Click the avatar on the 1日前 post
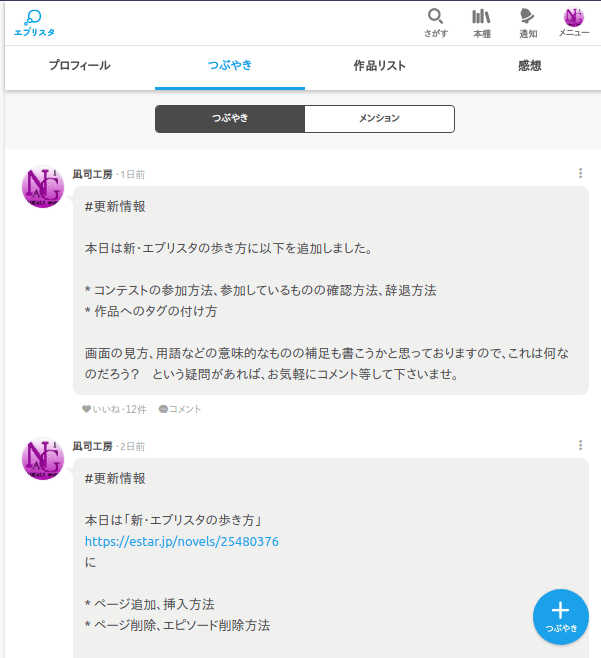 pyautogui.click(x=43, y=187)
